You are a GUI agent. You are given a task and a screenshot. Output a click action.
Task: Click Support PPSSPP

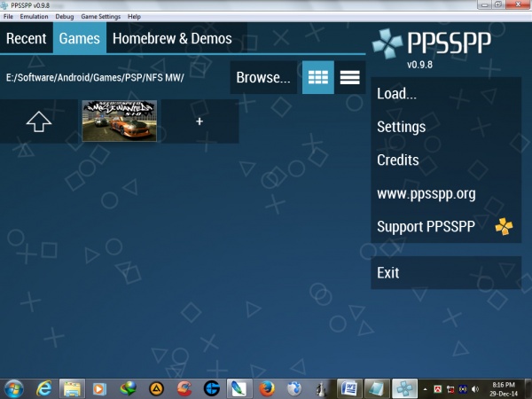click(x=446, y=226)
